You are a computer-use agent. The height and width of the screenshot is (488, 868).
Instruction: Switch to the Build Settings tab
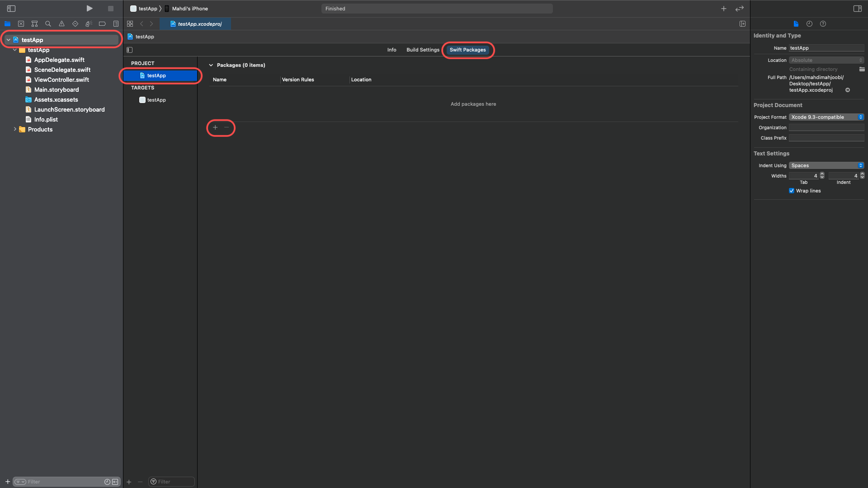(x=423, y=50)
